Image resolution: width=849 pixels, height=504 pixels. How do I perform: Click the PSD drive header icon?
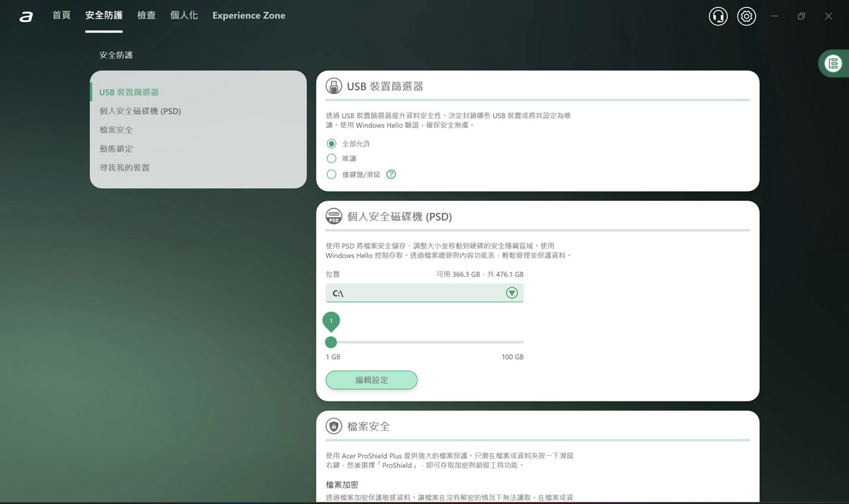333,216
